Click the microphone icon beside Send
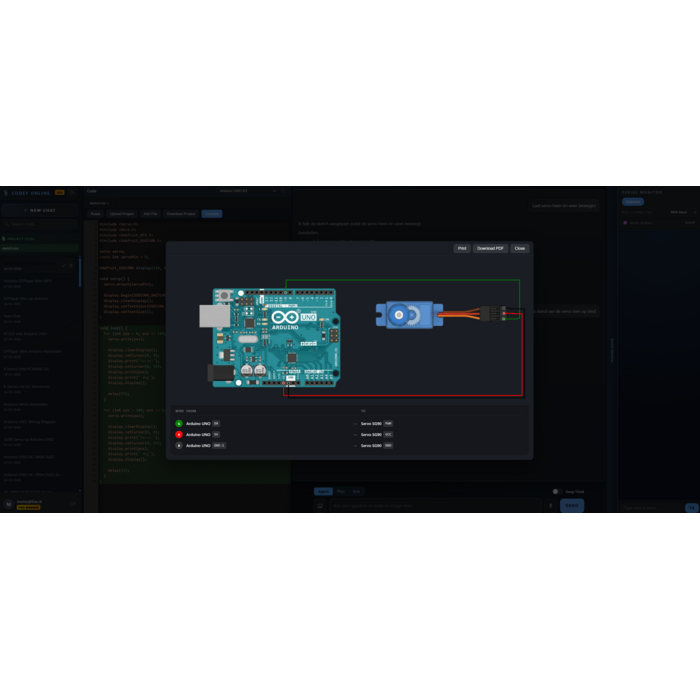Screen dimensions: 700x700 click(551, 506)
